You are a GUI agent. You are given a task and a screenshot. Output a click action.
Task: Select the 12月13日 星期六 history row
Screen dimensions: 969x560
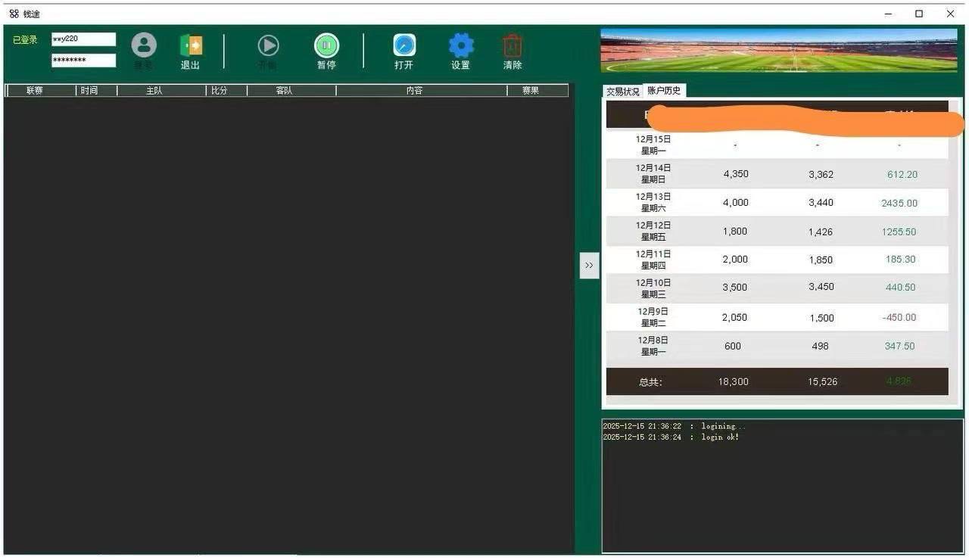(777, 203)
